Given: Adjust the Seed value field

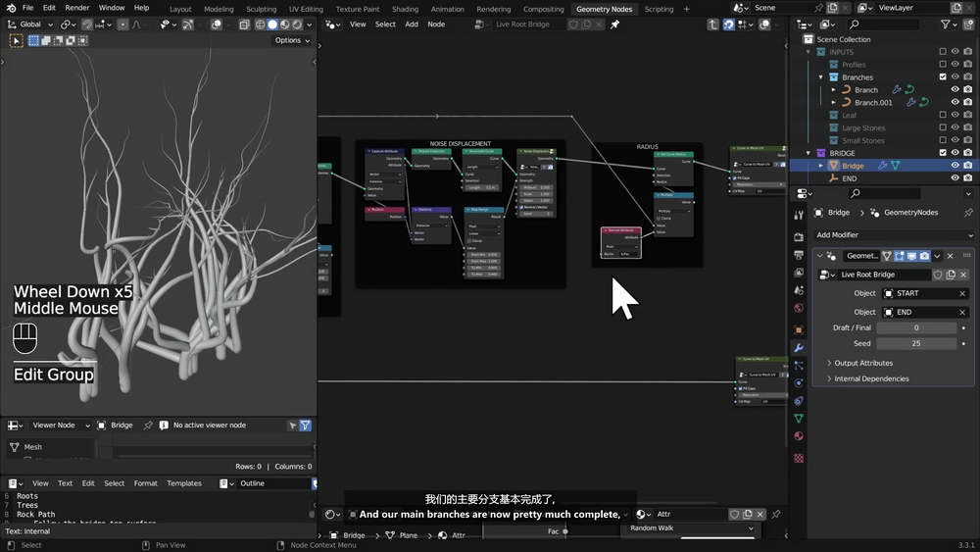Looking at the screenshot, I should point(916,343).
